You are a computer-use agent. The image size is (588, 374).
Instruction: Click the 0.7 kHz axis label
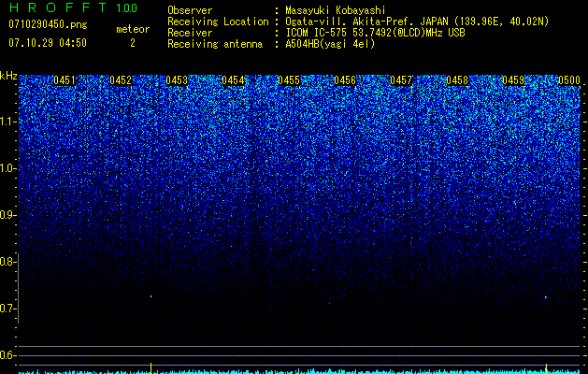click(7, 309)
